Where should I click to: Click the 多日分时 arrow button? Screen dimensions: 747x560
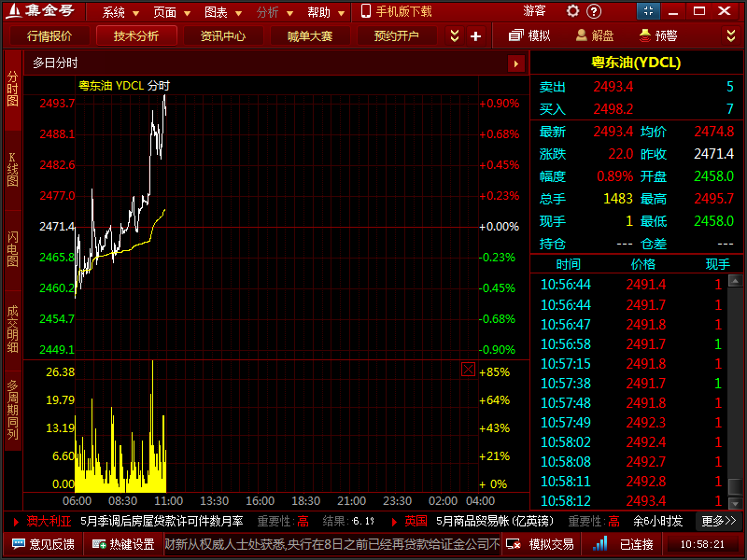(515, 63)
